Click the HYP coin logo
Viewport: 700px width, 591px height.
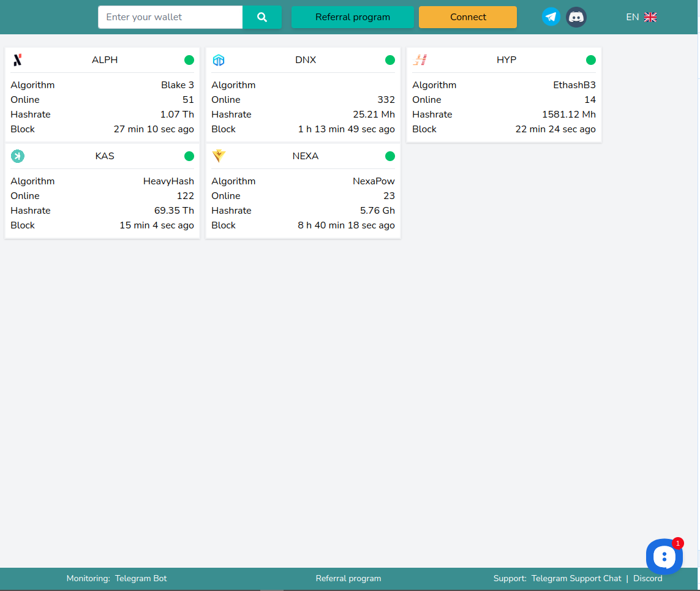(420, 60)
